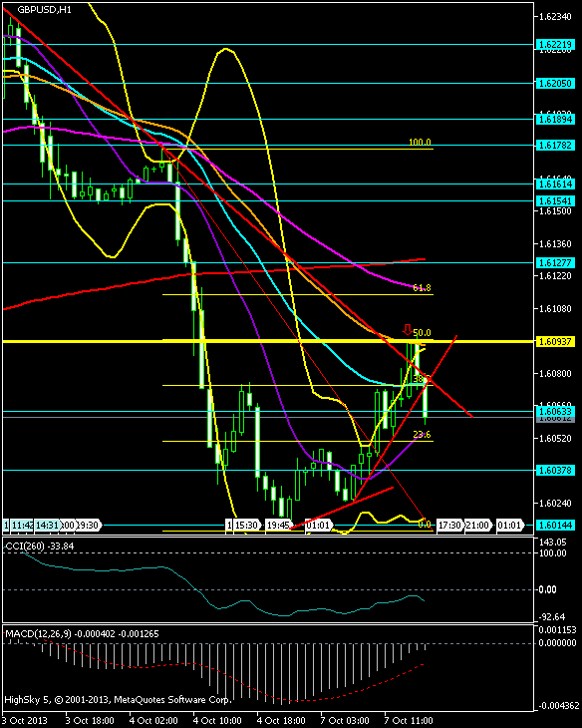This screenshot has width=582, height=728.
Task: Click the 1.61360 price scale value
Action: [555, 243]
